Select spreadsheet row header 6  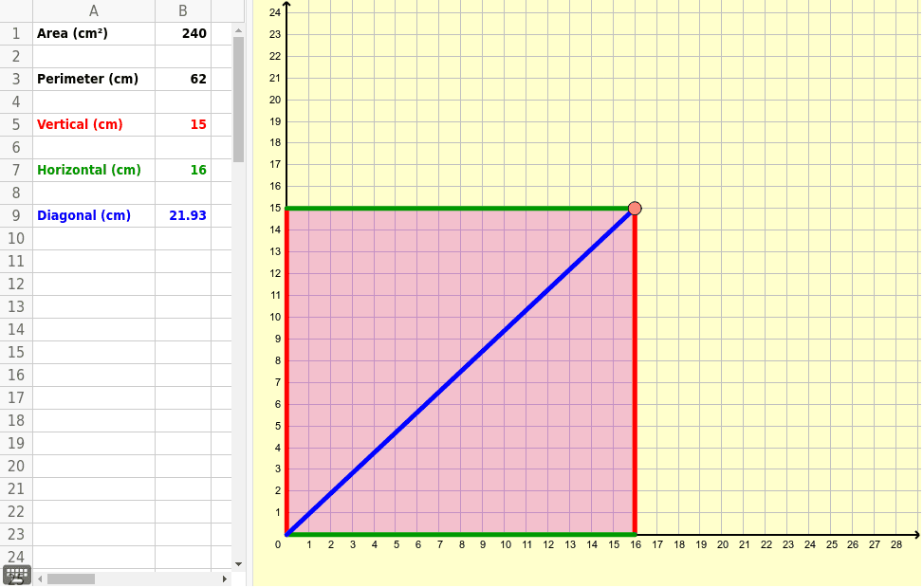coord(16,147)
